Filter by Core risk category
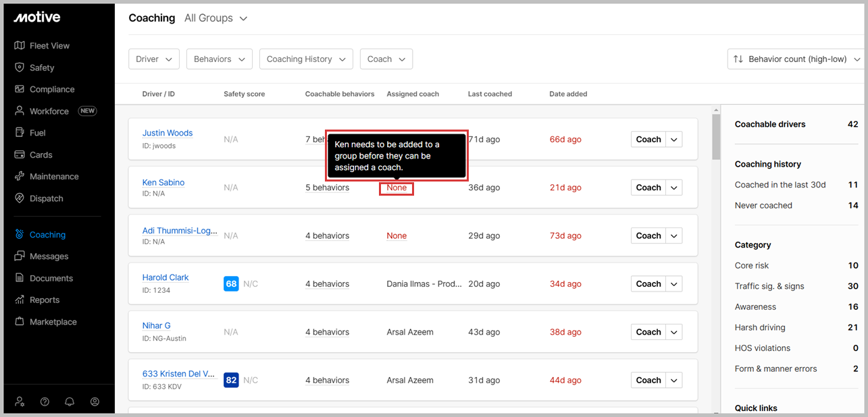Image resolution: width=868 pixels, height=417 pixels. tap(796, 266)
